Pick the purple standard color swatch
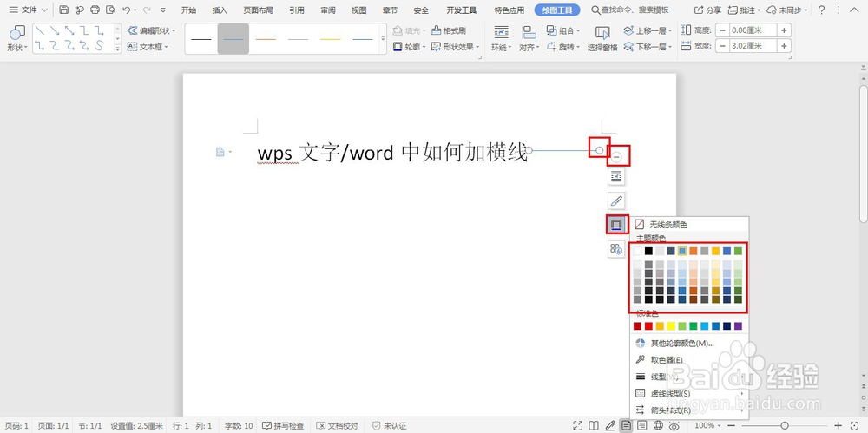 point(738,326)
